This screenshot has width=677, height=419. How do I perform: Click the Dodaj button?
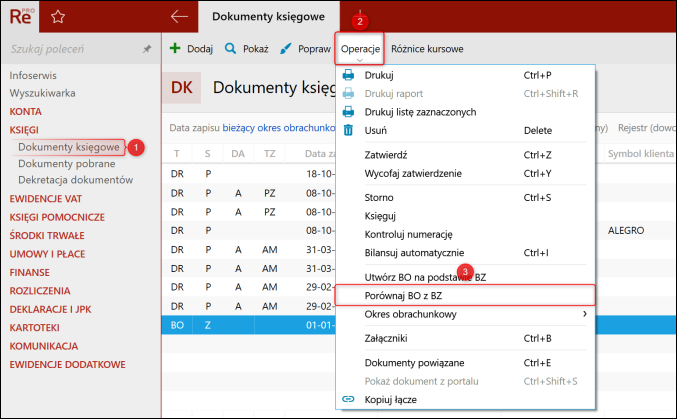(x=191, y=48)
